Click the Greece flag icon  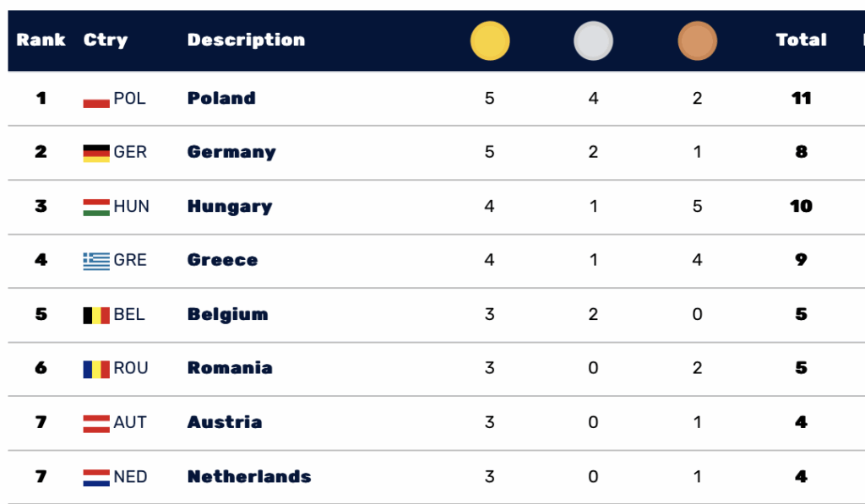[x=96, y=260]
